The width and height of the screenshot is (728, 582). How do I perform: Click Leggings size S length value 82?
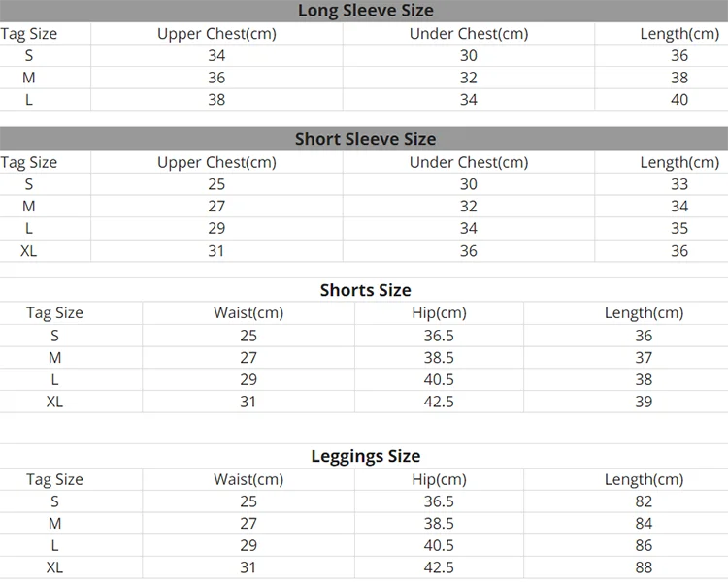tap(644, 501)
